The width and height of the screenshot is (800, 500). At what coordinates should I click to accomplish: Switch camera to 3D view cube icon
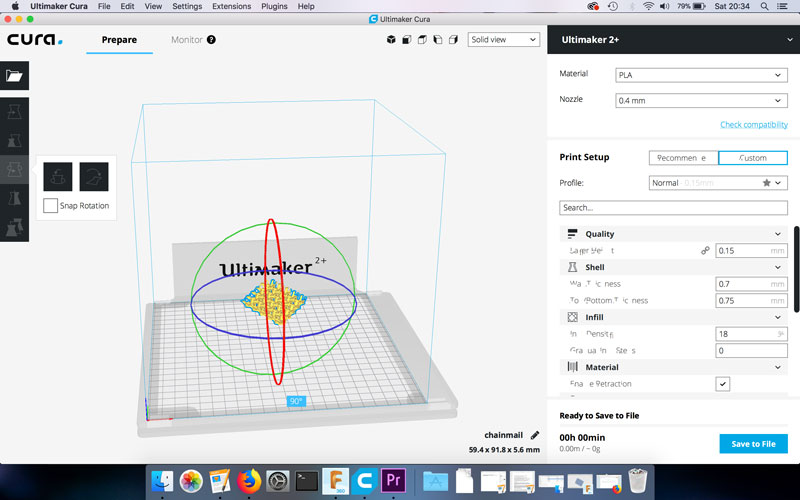(x=391, y=39)
